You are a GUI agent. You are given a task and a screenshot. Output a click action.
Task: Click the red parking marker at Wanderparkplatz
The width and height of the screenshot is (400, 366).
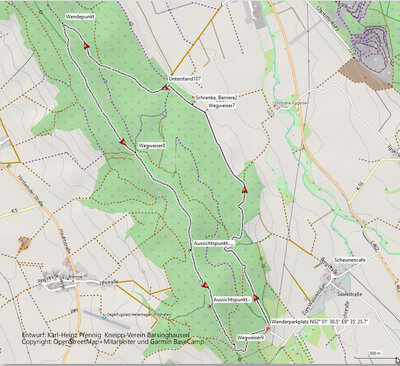[x=267, y=329]
